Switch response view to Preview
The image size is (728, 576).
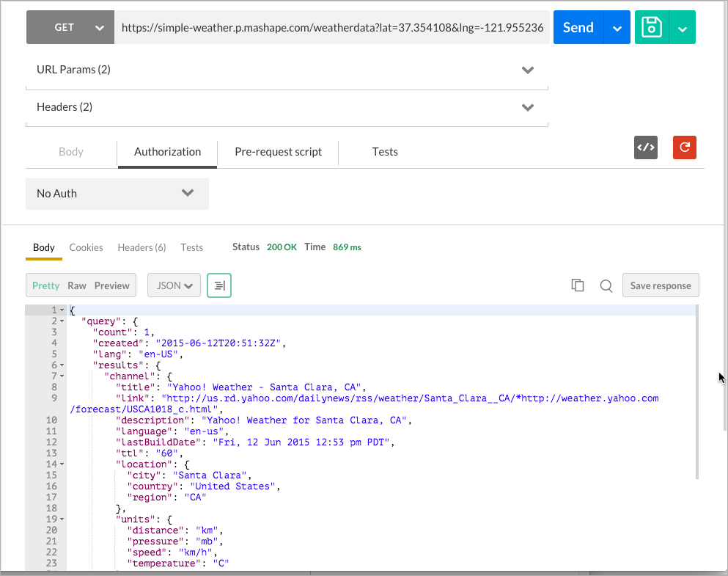point(111,286)
